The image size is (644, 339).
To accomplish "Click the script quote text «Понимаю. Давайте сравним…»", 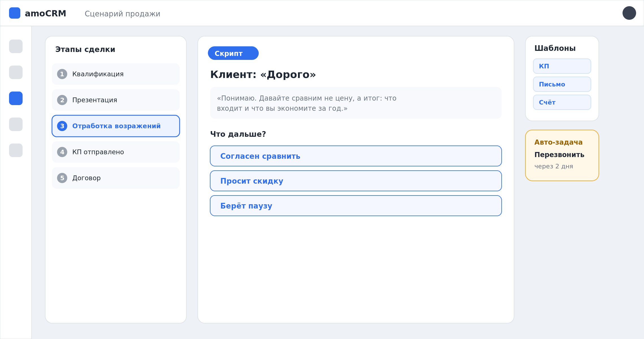I will (x=307, y=103).
